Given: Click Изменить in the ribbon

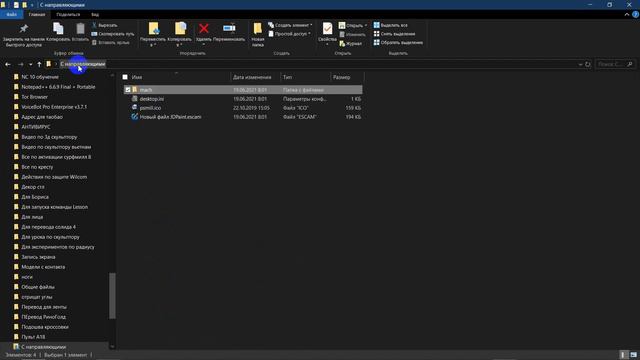Looking at the screenshot, I should (352, 34).
